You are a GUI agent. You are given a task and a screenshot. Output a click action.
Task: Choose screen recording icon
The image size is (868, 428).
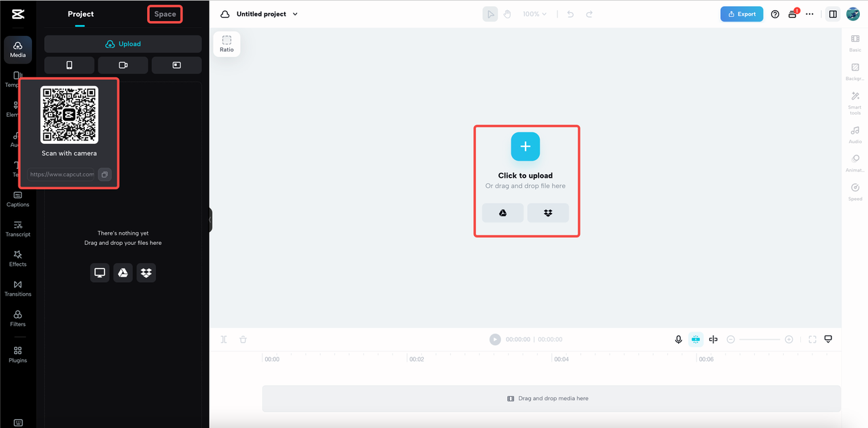[x=176, y=65]
